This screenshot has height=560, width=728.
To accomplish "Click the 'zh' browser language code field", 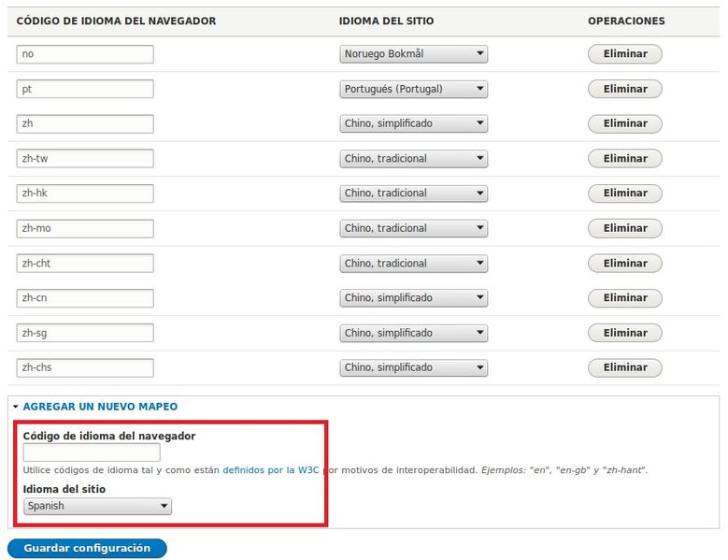I will (85, 124).
